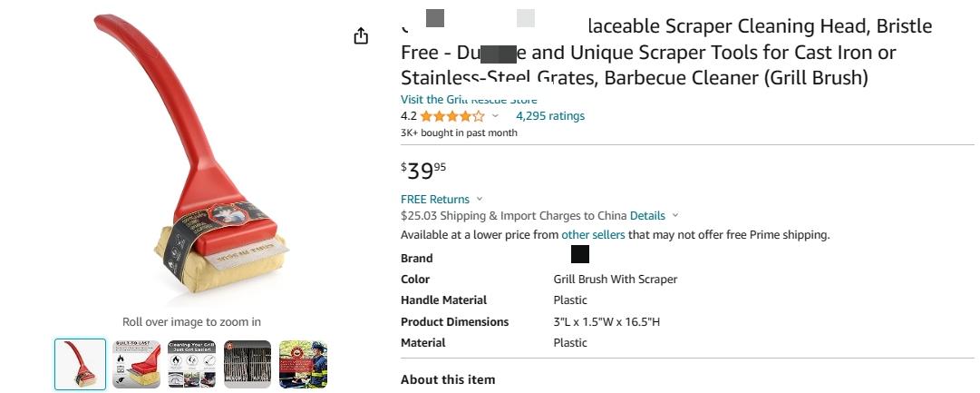This screenshot has height=393, width=980.
Task: Click the main grill brush product image
Action: tap(191, 153)
